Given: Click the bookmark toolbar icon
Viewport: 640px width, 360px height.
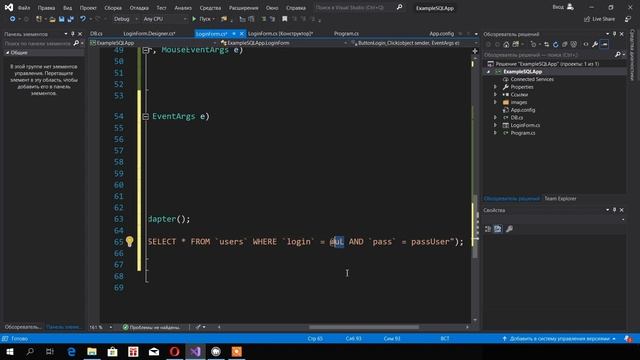Looking at the screenshot, I should coord(284,19).
